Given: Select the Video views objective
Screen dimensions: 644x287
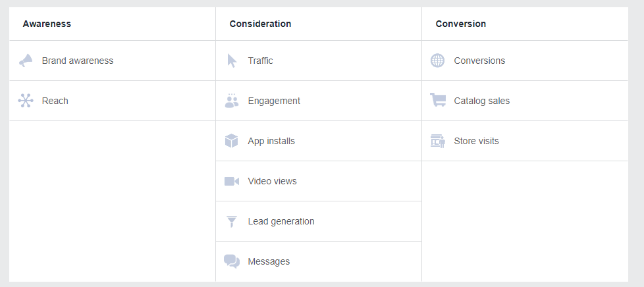Looking at the screenshot, I should pyautogui.click(x=272, y=181).
